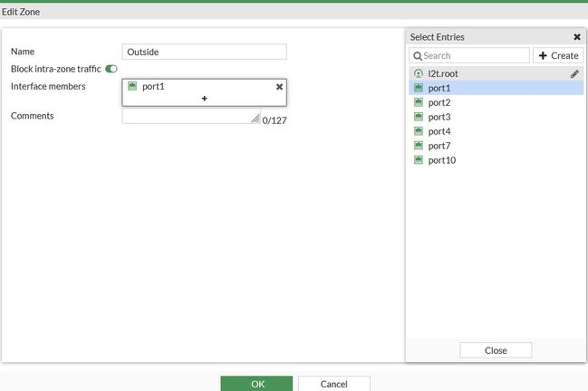Click the port1 text in Interface members
The width and height of the screenshot is (588, 391).
[x=153, y=87]
